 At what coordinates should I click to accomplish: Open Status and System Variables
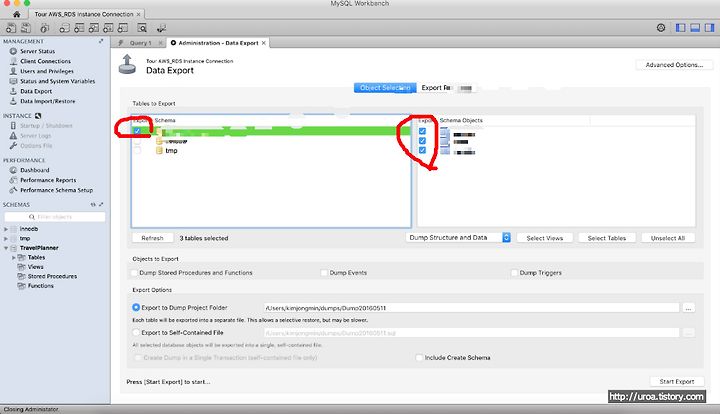tap(57, 81)
